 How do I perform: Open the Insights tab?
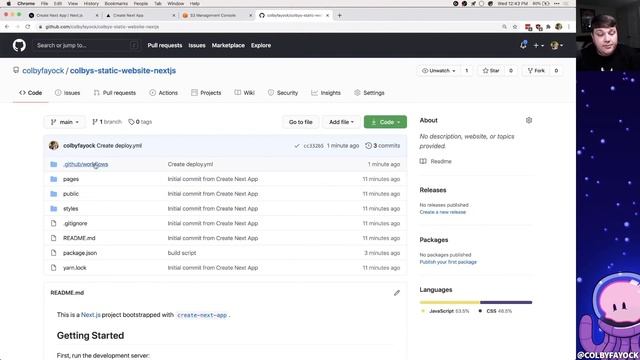(x=326, y=93)
